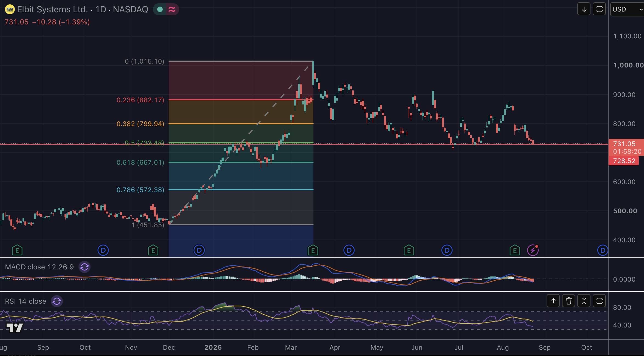644x356 pixels.
Task: Open the earnings marker from mid-August 2025
Action: click(x=17, y=250)
